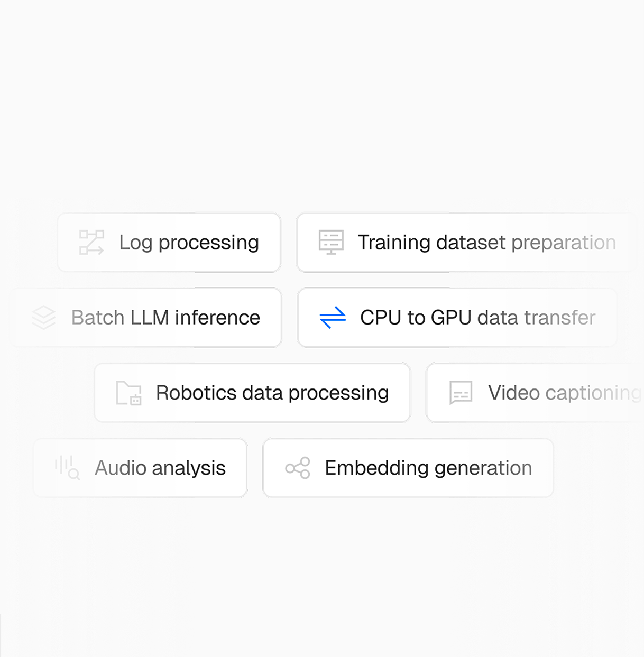Screen dimensions: 644x657
Task: Click the Video captioning speech bubble icon
Action: (x=461, y=393)
